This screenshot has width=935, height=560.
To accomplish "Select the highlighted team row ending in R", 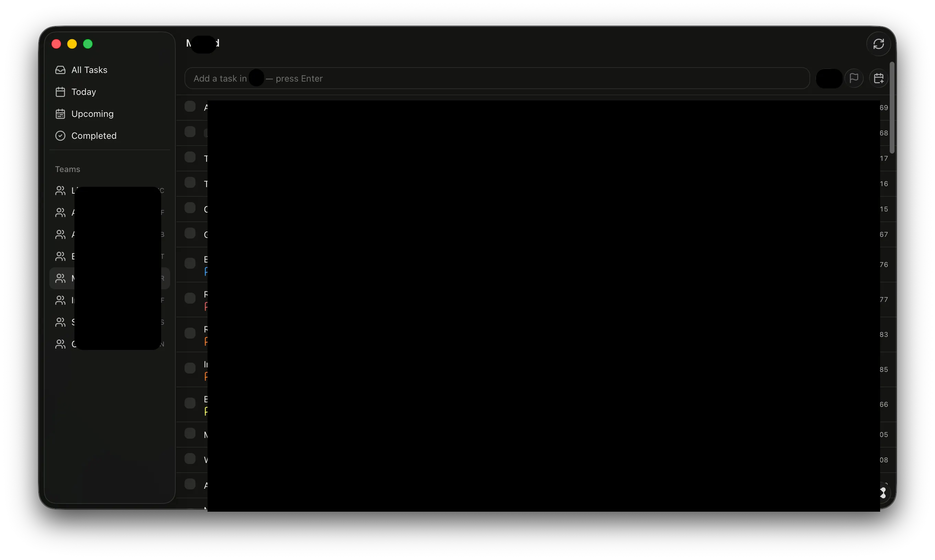I will tap(109, 278).
